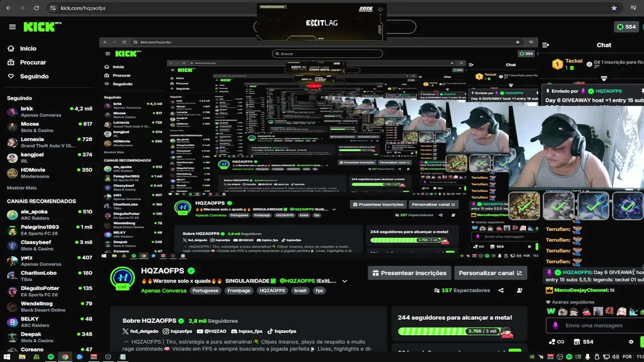Select the Portuguese tag
Viewport: 644px width, 362px height.
pos(205,291)
